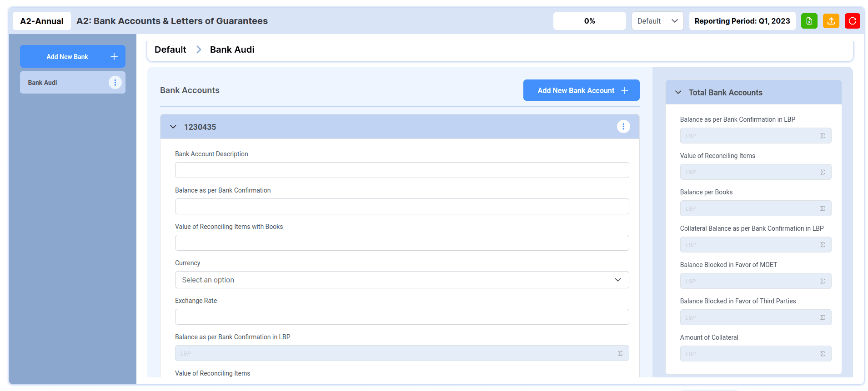The height and width of the screenshot is (391, 868).
Task: Click the red refresh icon
Action: click(852, 21)
